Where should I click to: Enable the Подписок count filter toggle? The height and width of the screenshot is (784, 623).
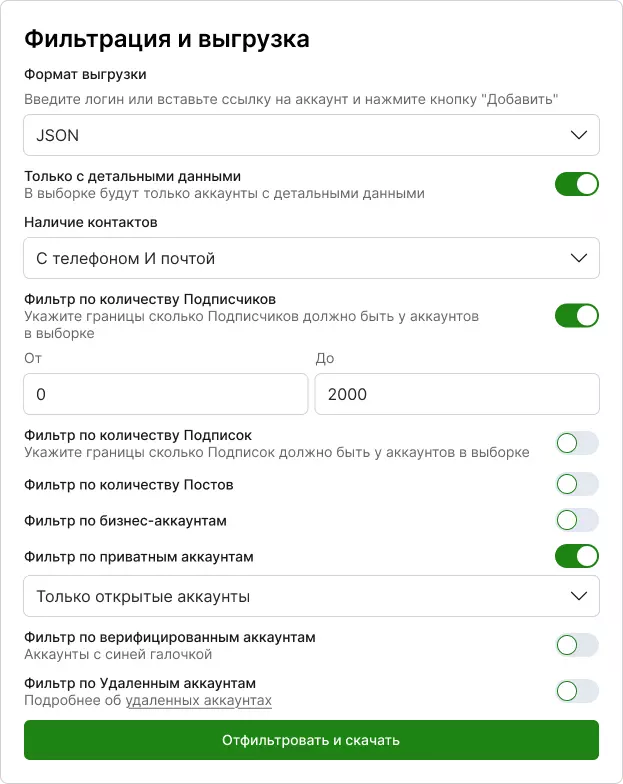[x=576, y=443]
